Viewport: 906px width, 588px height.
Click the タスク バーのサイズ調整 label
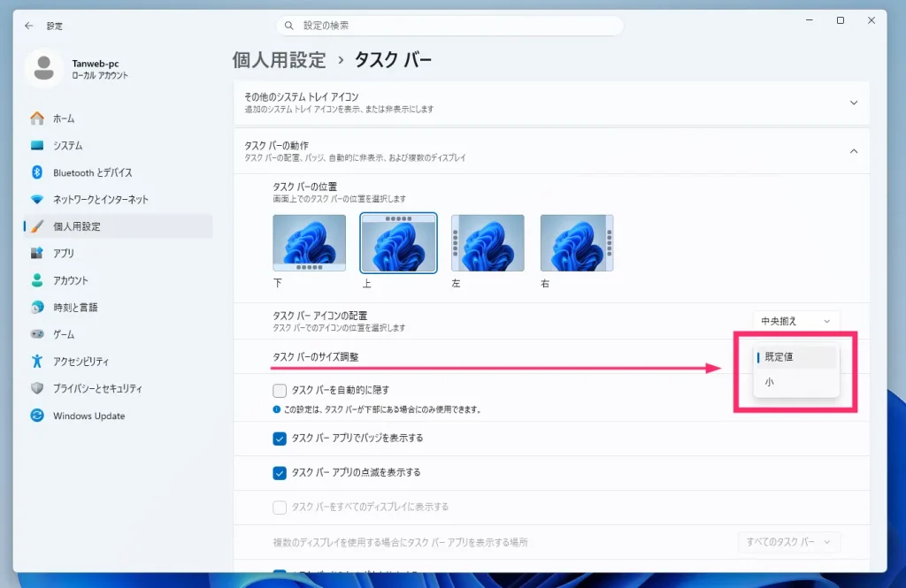click(x=316, y=357)
